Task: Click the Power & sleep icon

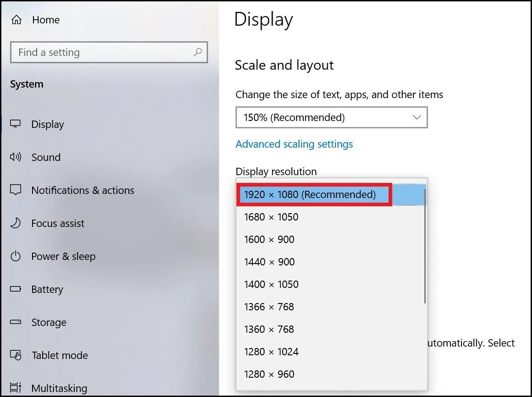Action: 16,256
